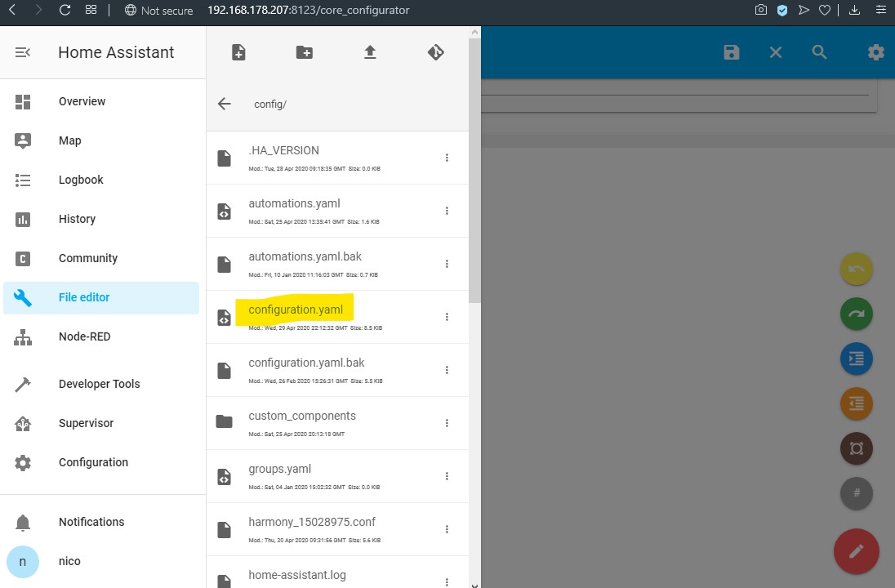The image size is (895, 588).
Task: Open options menu for custom_components folder
Action: [x=447, y=422]
